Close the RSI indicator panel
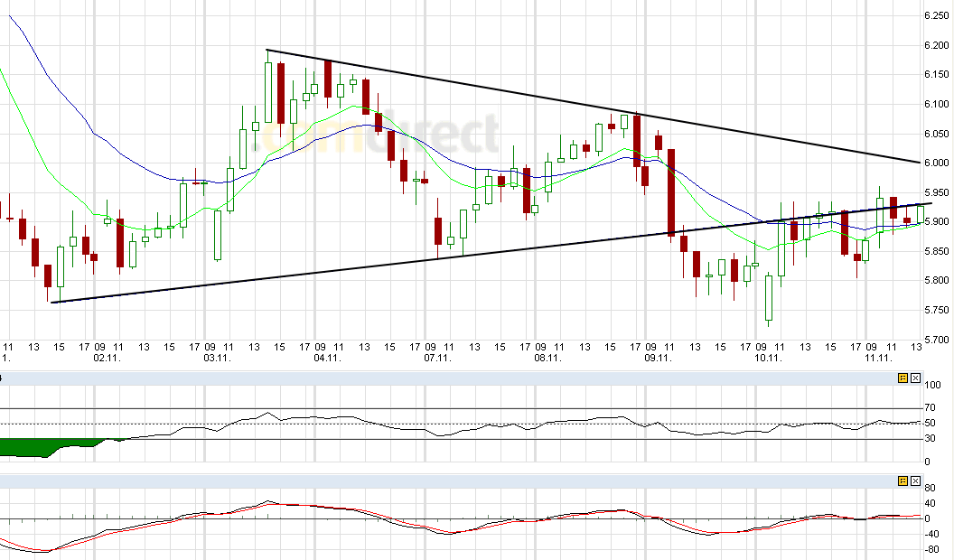 (x=914, y=378)
